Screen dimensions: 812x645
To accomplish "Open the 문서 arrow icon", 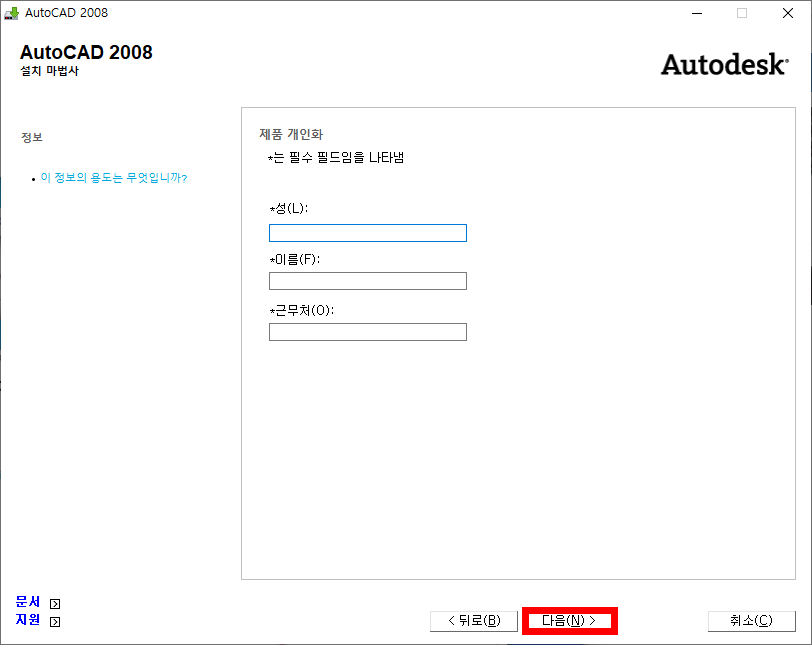I will click(55, 604).
